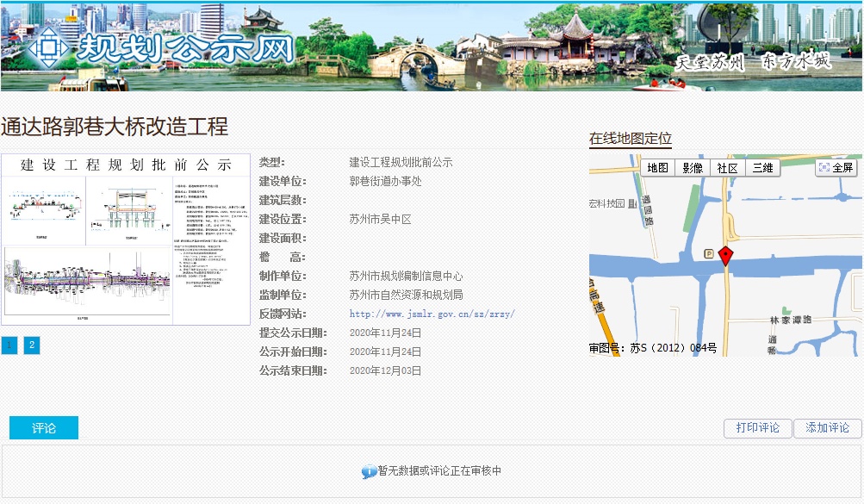Viewport: 864px width, 504px height.
Task: Click the info icon beside 暂无数据 message
Action: point(369,472)
